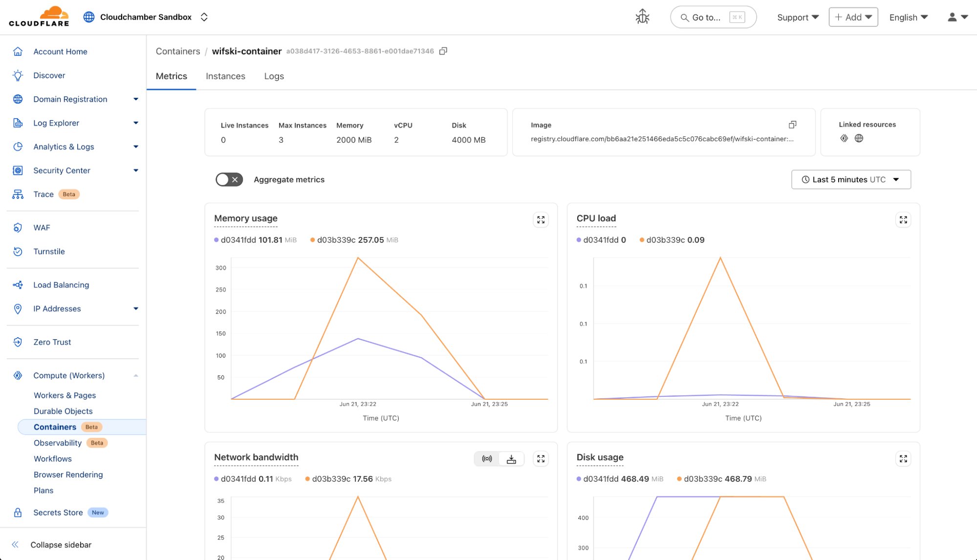Open the bug report icon in the top bar
Screen dimensions: 977x560
642,16
